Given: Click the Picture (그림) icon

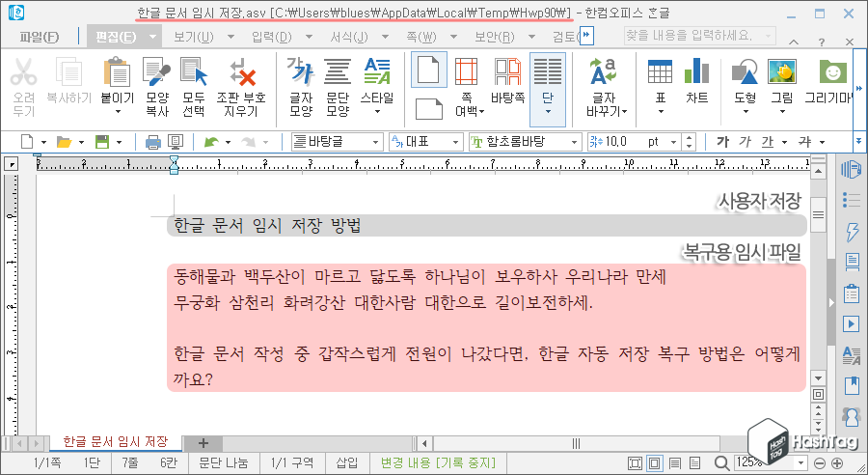Looking at the screenshot, I should [781, 72].
